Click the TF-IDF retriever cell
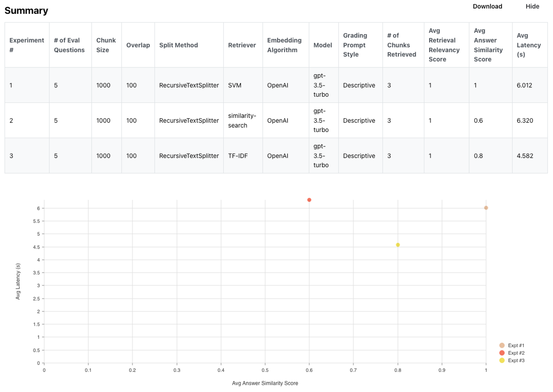This screenshot has height=392, width=553. click(238, 156)
